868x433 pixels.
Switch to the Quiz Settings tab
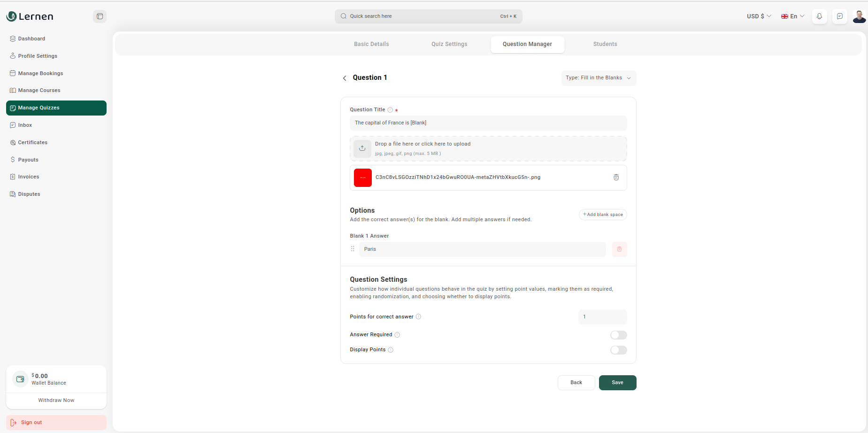click(449, 44)
